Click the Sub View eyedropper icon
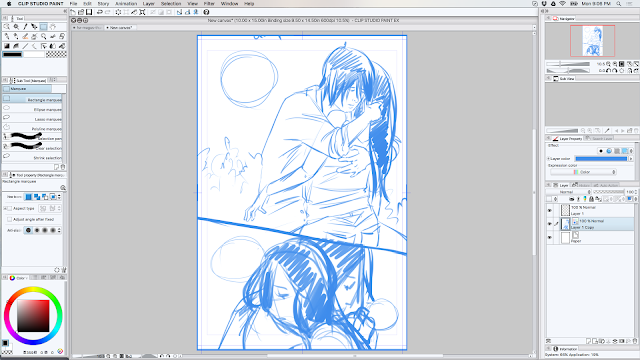This screenshot has height=360, width=640. (607, 131)
